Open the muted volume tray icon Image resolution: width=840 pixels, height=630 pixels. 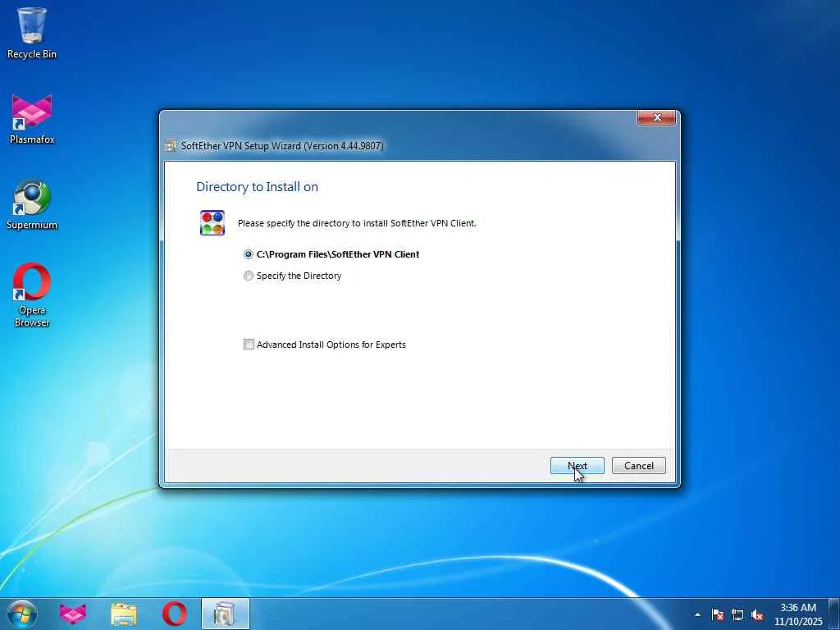[757, 614]
